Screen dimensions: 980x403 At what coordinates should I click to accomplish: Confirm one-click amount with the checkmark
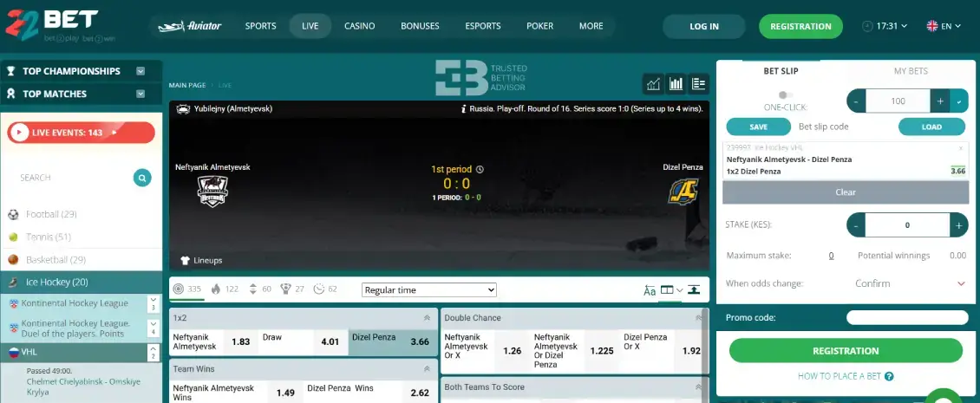(x=959, y=101)
